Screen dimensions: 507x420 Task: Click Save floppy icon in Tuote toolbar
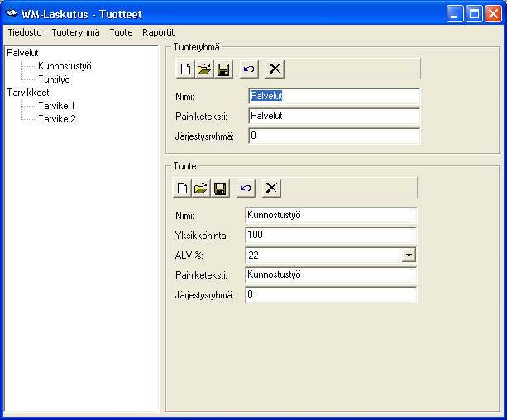[220, 188]
